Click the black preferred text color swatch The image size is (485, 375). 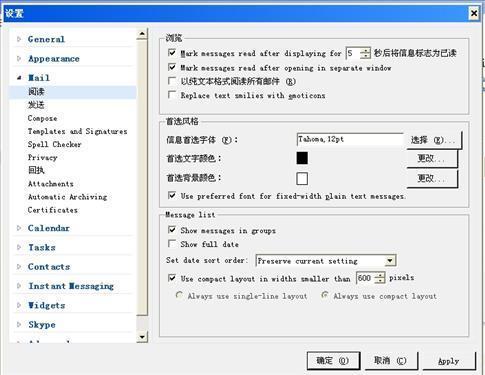pos(302,158)
